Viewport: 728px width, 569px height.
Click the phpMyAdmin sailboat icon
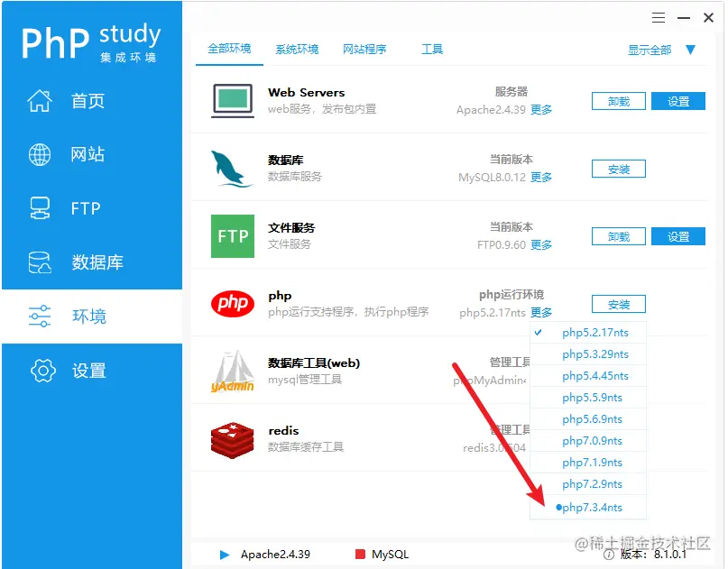coord(233,371)
